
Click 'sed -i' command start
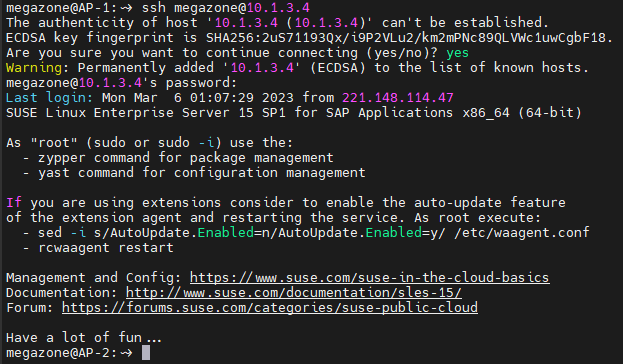(x=62, y=232)
